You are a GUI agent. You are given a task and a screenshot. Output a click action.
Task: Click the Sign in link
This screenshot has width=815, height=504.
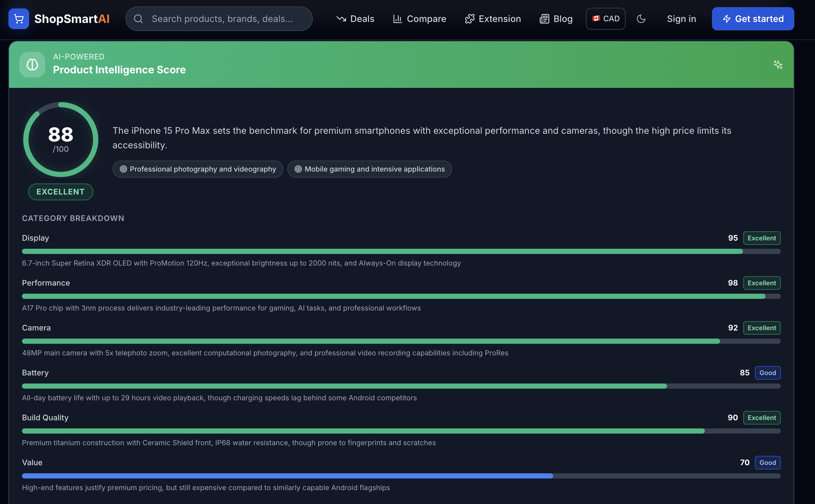pos(681,19)
